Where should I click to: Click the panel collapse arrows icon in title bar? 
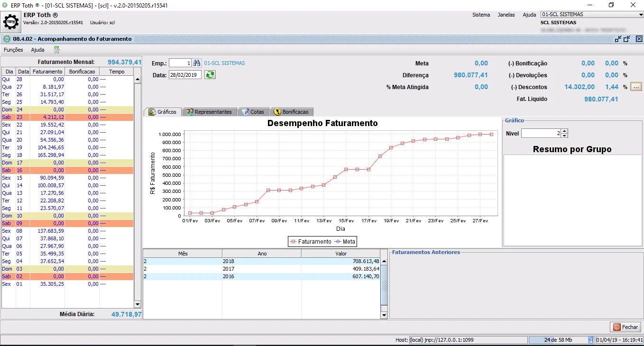point(618,39)
